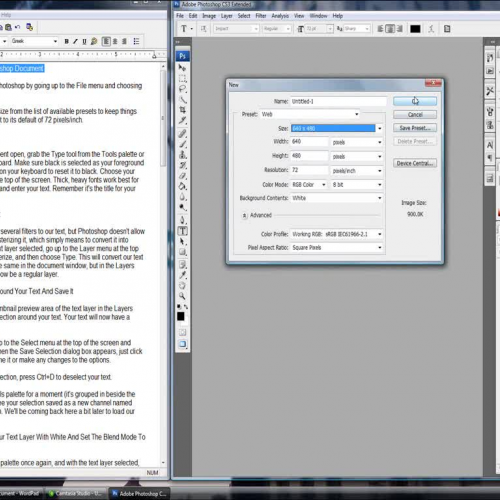Select the Move tool in Photoshop toolbox
This screenshot has height=500, width=500.
(182, 68)
